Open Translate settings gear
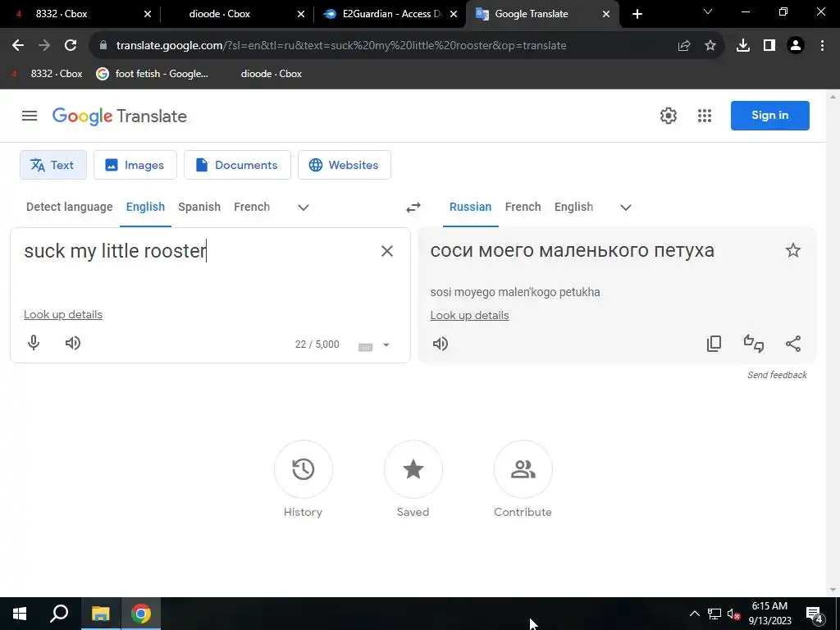The width and height of the screenshot is (840, 630). pyautogui.click(x=668, y=116)
